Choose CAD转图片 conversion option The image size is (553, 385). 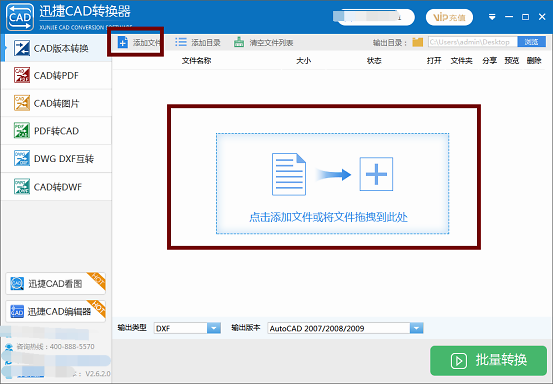pyautogui.click(x=57, y=103)
